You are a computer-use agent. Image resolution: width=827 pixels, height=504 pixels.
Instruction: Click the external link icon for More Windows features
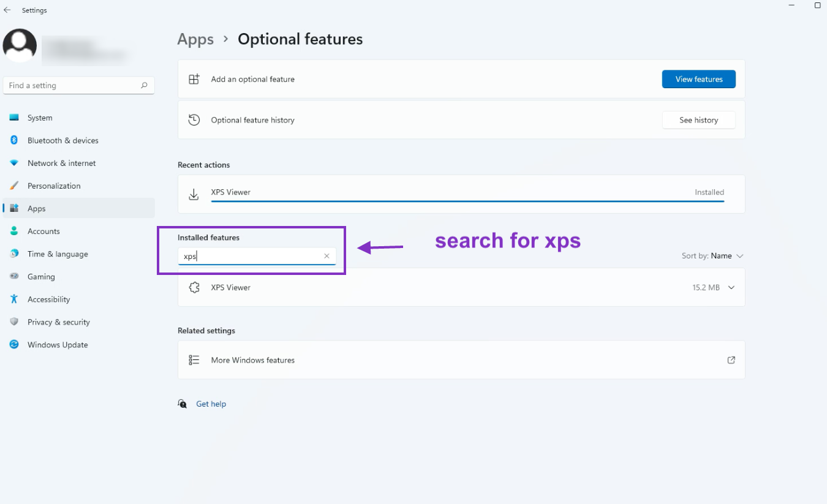pos(731,360)
